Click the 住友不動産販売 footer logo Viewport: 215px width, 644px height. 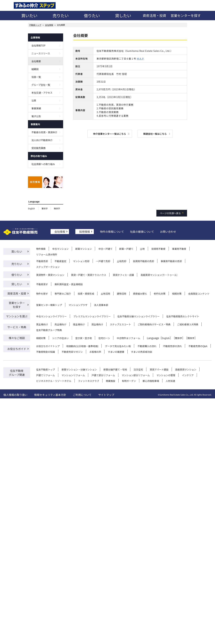[21, 232]
